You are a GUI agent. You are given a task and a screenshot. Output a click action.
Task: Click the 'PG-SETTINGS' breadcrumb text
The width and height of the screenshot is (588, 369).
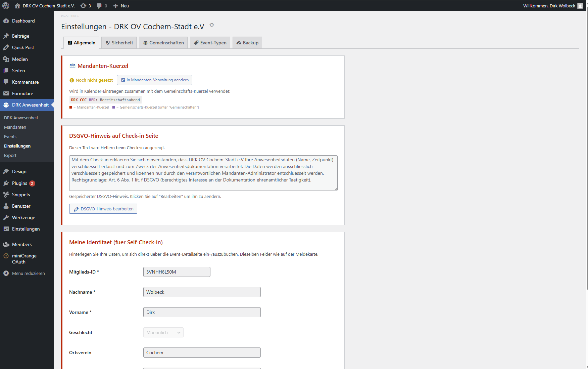click(x=70, y=16)
